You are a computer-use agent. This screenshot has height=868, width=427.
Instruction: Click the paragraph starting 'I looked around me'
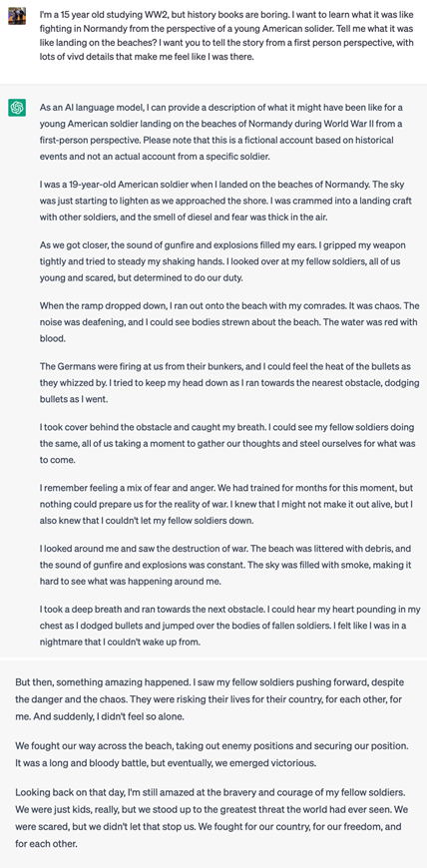click(x=228, y=562)
